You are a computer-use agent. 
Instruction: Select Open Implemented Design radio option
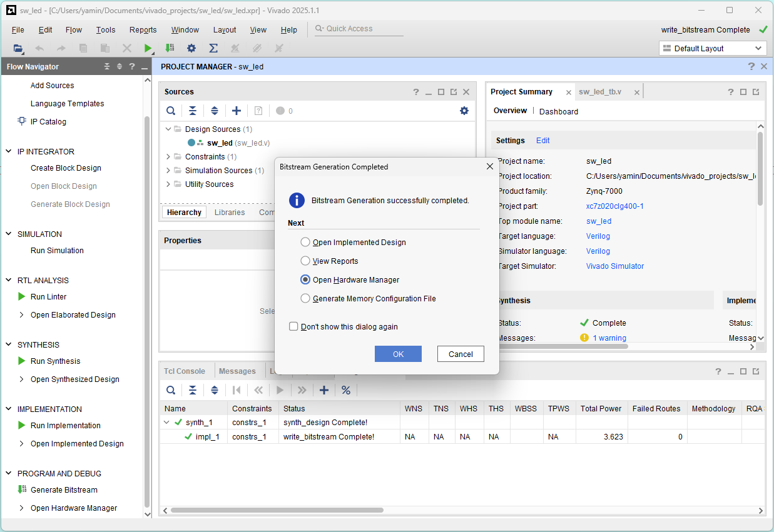[x=305, y=242]
